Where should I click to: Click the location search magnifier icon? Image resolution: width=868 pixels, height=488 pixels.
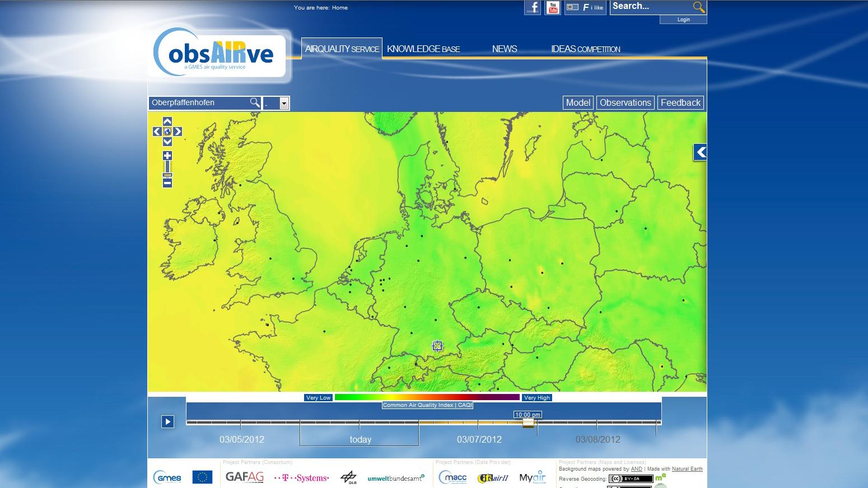click(x=255, y=102)
